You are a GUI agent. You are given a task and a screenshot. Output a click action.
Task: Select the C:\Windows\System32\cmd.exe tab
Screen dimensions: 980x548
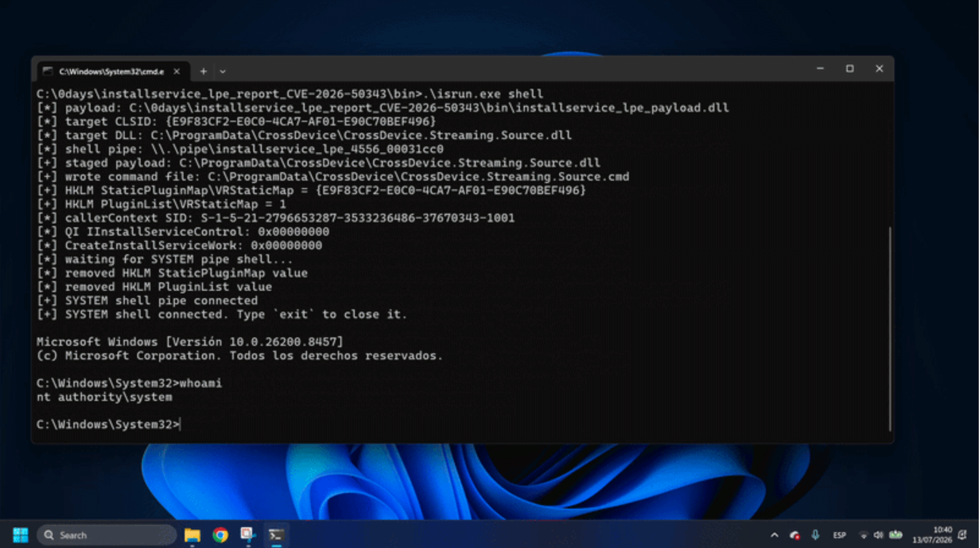113,72
